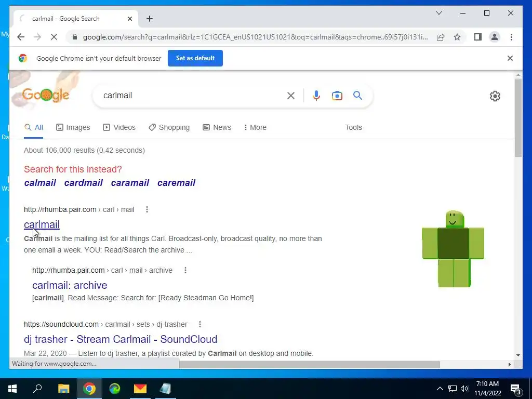Click scroll down arrow on vertical scrollbar
This screenshot has height=399, width=532.
(518, 355)
